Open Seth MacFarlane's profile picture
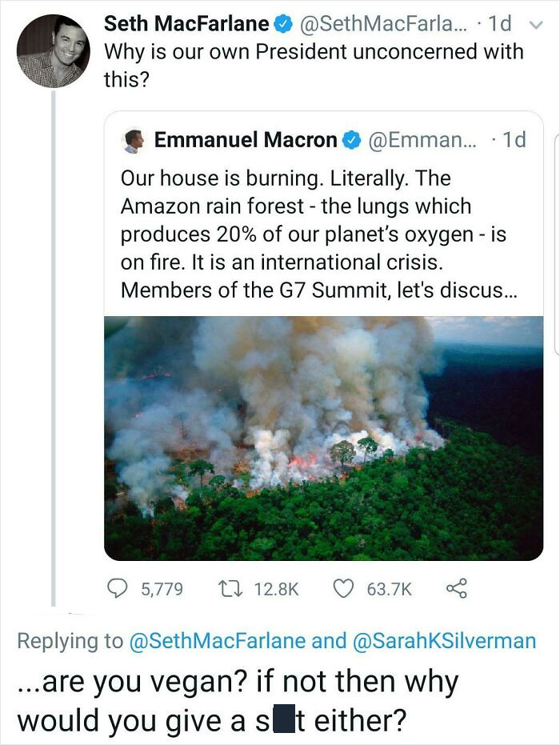The image size is (560, 745). (x=54, y=50)
